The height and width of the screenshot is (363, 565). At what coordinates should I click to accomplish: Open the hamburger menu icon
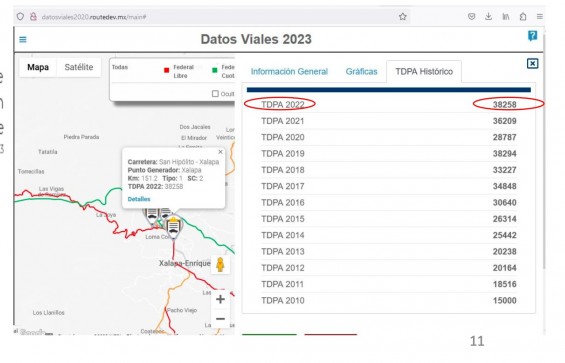(23, 39)
